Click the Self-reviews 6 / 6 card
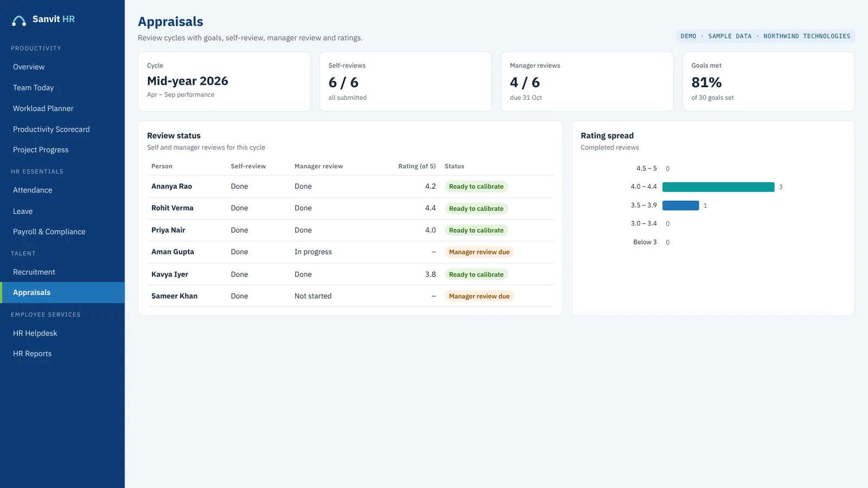 click(406, 82)
